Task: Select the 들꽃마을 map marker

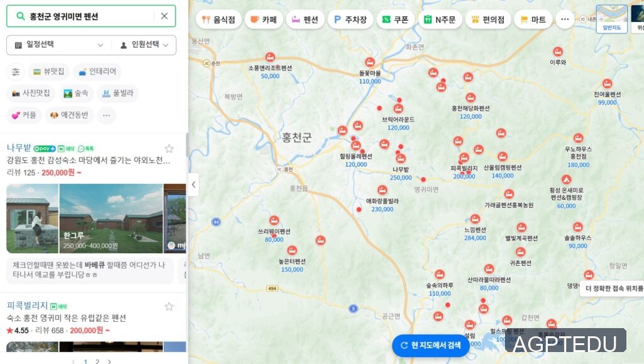Action: tap(370, 62)
